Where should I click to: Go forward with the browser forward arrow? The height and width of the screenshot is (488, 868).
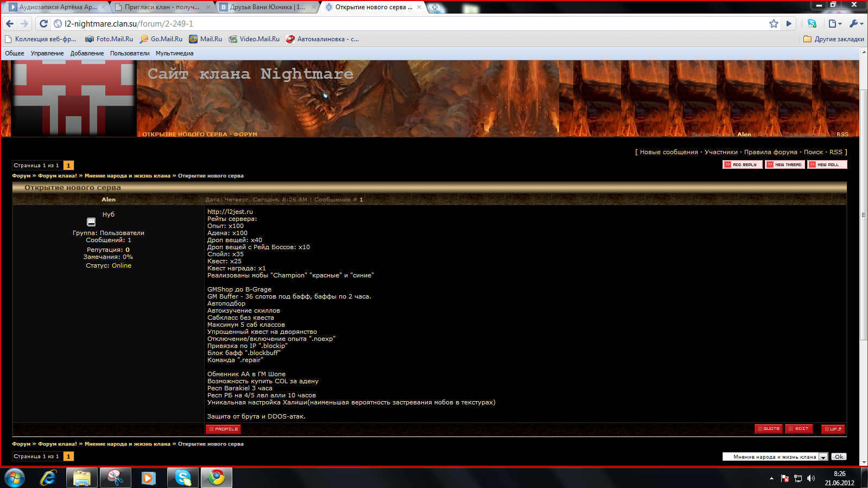point(24,23)
